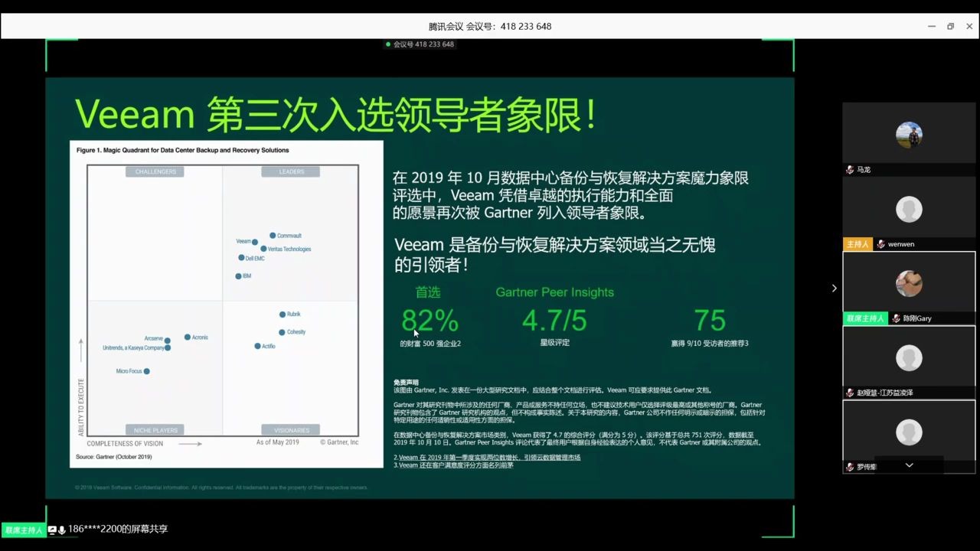Viewport: 980px width, 551px height.
Task: Click the Source: Gartner (October 2019) caption
Action: [x=113, y=457]
